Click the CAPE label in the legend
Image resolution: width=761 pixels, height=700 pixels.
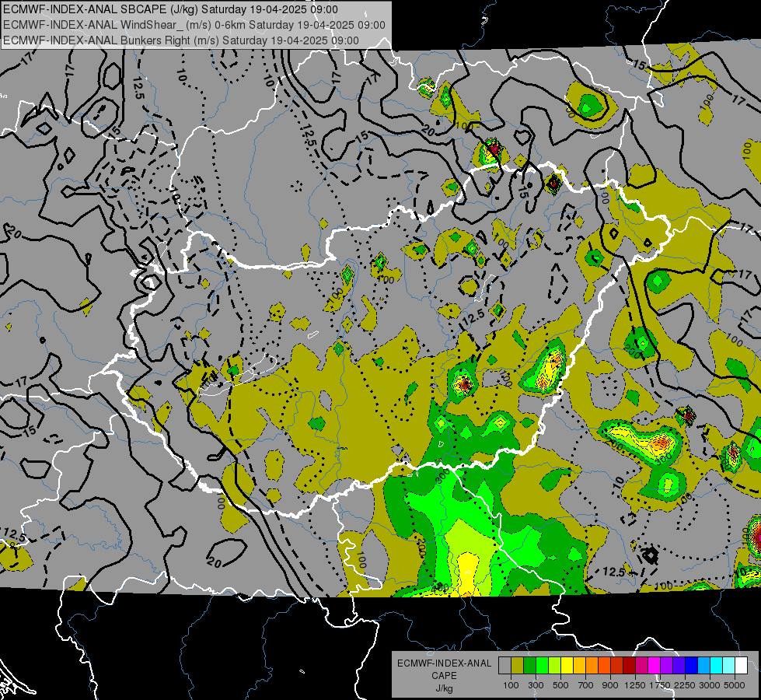click(444, 675)
